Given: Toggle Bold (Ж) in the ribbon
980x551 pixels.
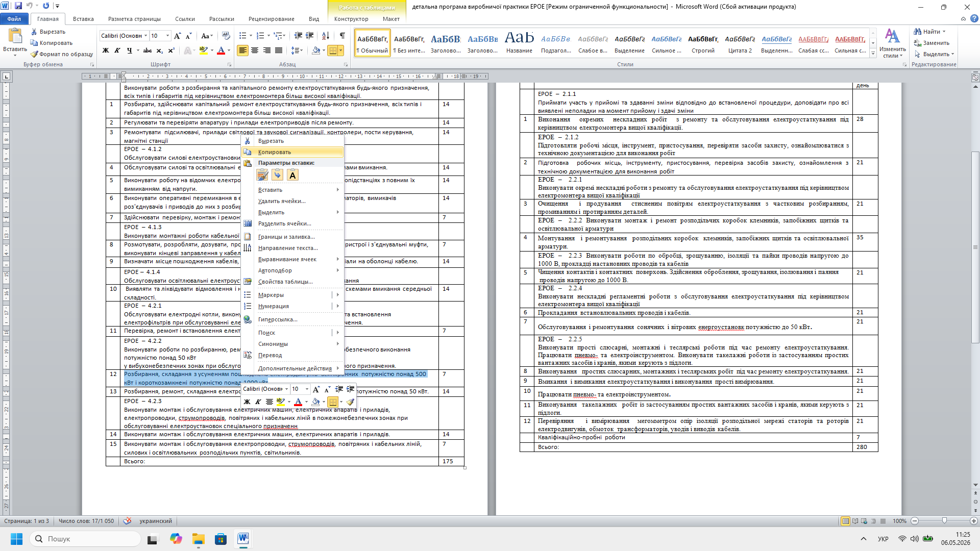Looking at the screenshot, I should point(106,51).
